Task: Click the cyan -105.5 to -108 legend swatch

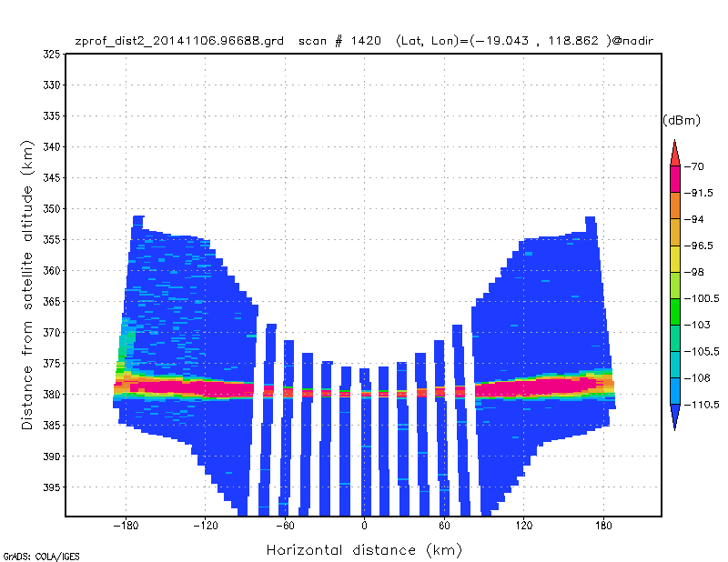Action: tap(674, 365)
